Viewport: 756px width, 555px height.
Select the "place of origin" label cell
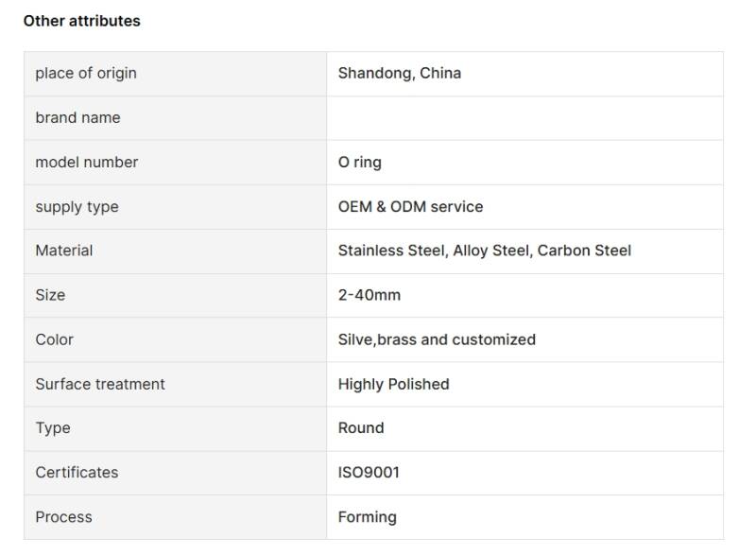[x=86, y=74]
